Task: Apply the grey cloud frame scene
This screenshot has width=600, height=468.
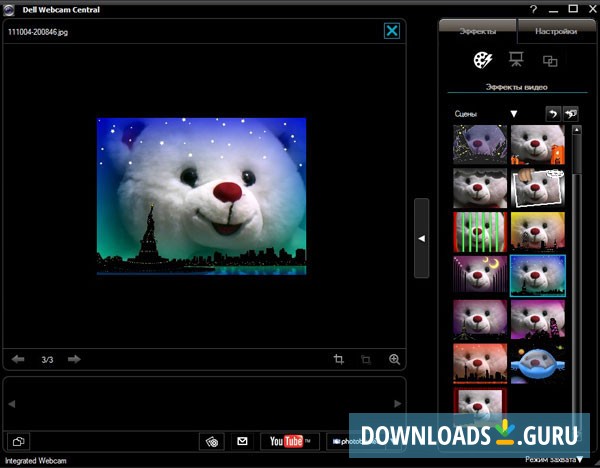Action: [x=480, y=188]
